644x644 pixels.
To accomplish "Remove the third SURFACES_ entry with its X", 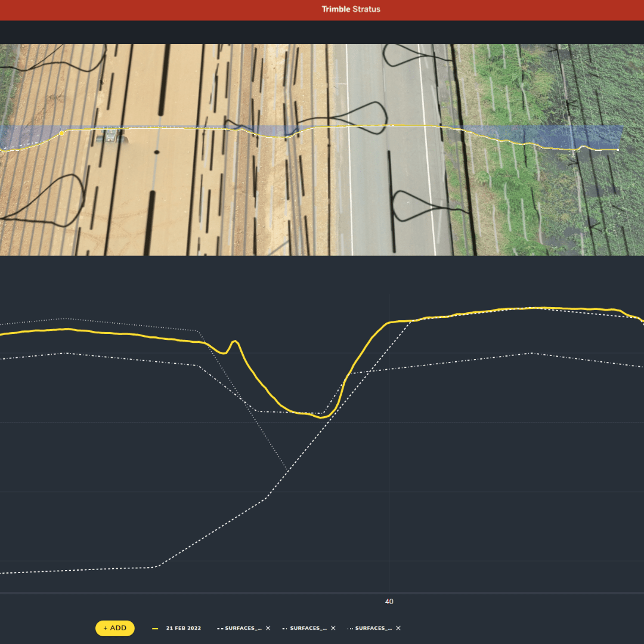I will point(398,628).
